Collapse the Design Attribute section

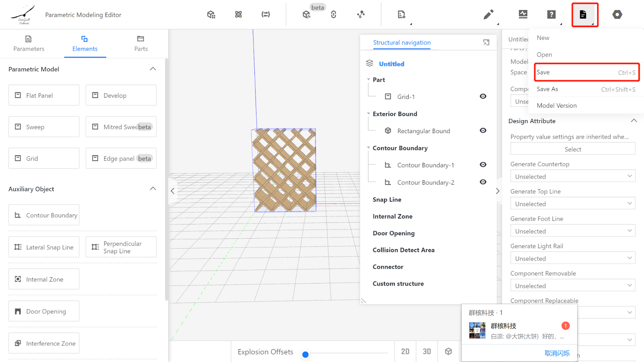click(x=634, y=121)
